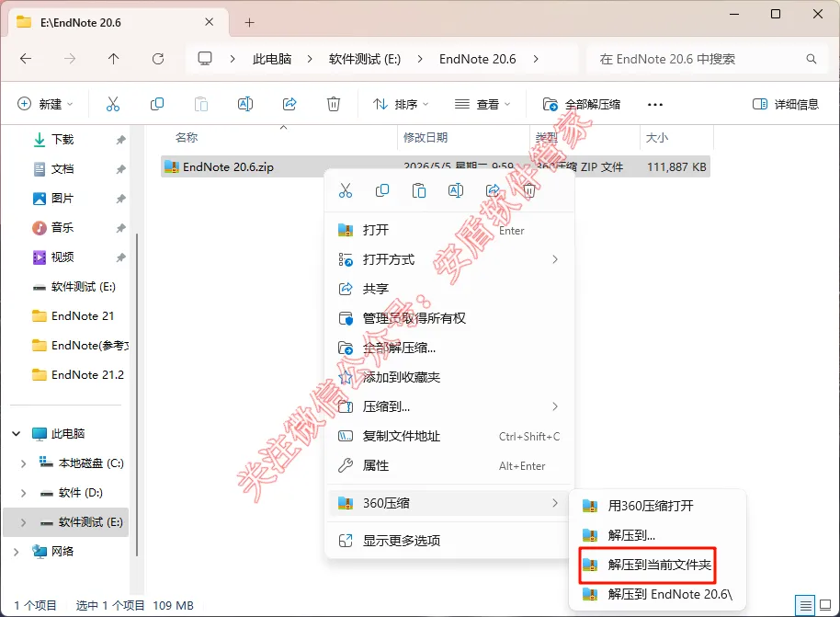Click the Paste icon in the context menu
Screen dimensions: 840x617
[419, 190]
